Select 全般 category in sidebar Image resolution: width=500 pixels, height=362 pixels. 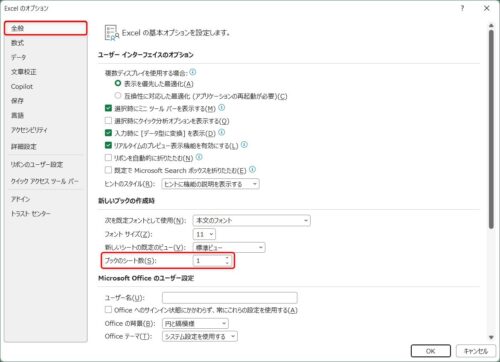click(x=46, y=28)
